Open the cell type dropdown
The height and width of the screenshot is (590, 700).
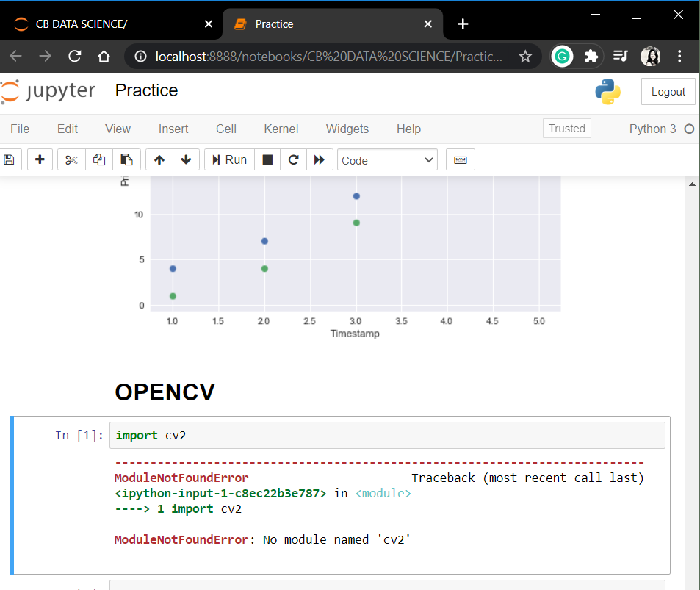pyautogui.click(x=387, y=159)
